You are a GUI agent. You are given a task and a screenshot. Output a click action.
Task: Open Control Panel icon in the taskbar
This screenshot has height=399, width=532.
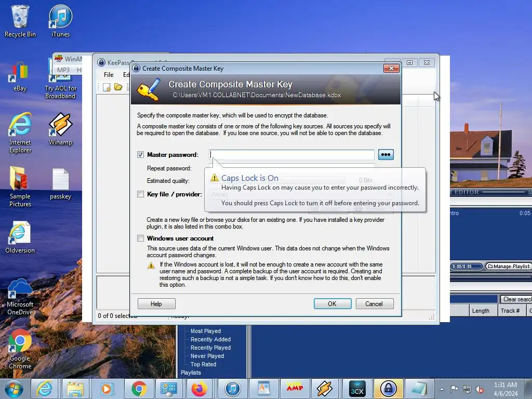[x=169, y=389]
